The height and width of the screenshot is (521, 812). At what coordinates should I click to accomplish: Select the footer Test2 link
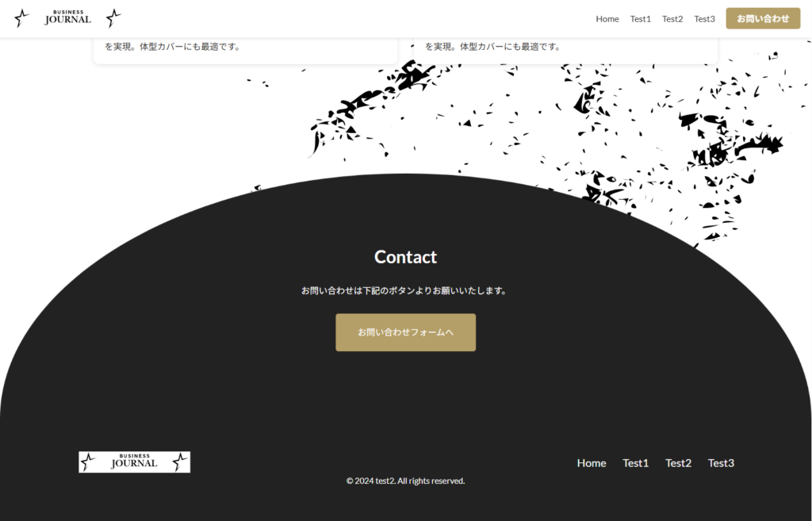pos(678,463)
